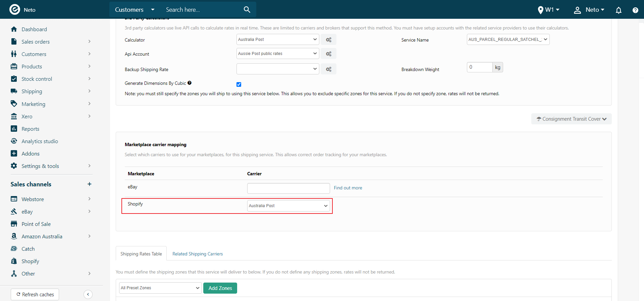This screenshot has height=301, width=644.
Task: Click the Reports chart icon
Action: (14, 129)
